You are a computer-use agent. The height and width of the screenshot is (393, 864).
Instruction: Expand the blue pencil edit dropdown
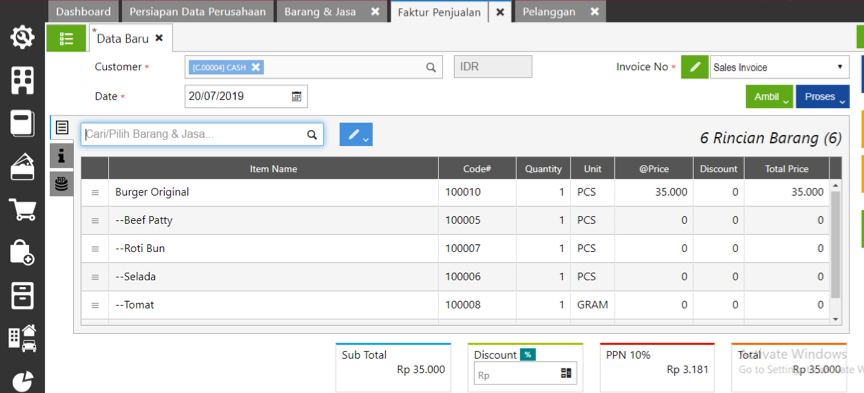pyautogui.click(x=356, y=134)
